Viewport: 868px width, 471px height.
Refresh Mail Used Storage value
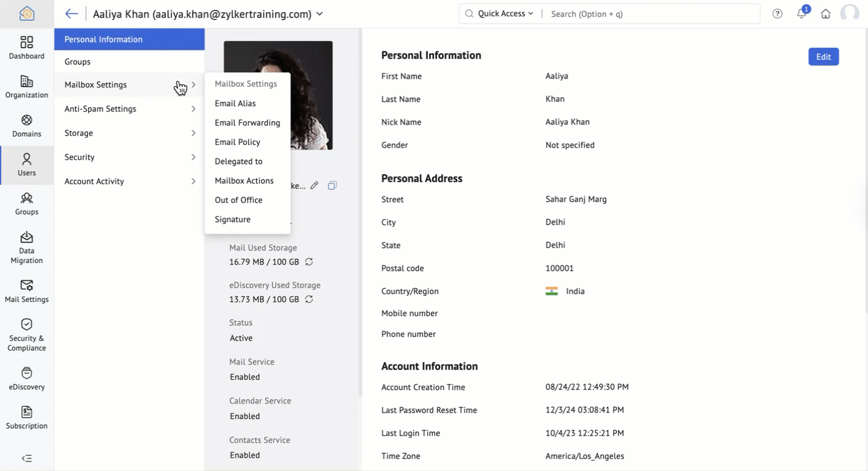tap(309, 262)
